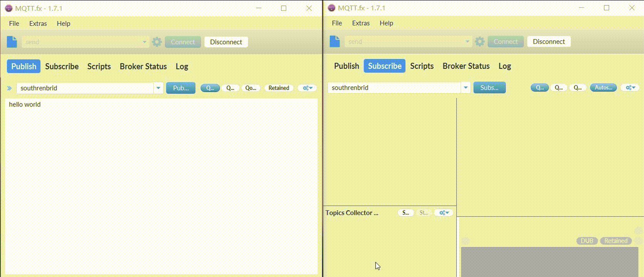The width and height of the screenshot is (644, 277).
Task: Click Connect button in left window
Action: coord(183,42)
